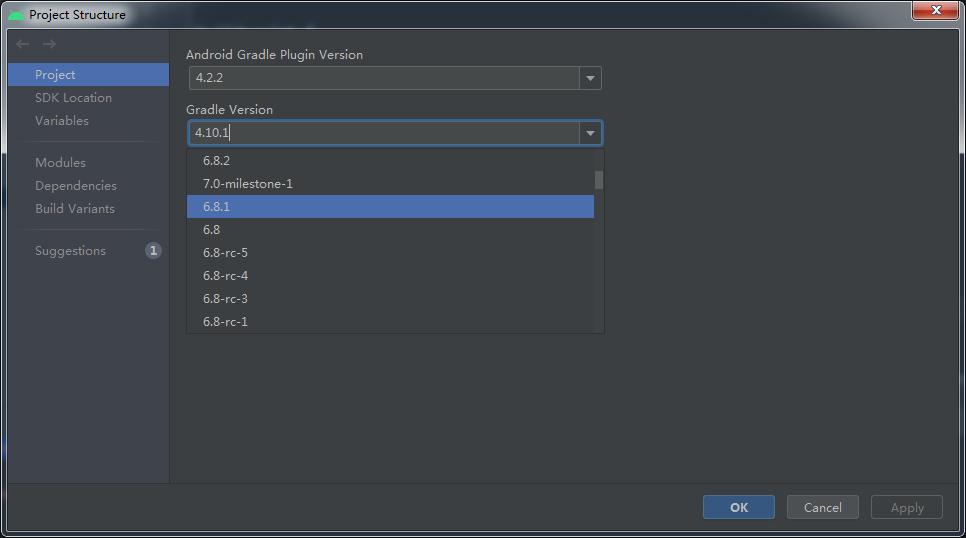Pick Gradle version 6.8 from list

pos(391,230)
